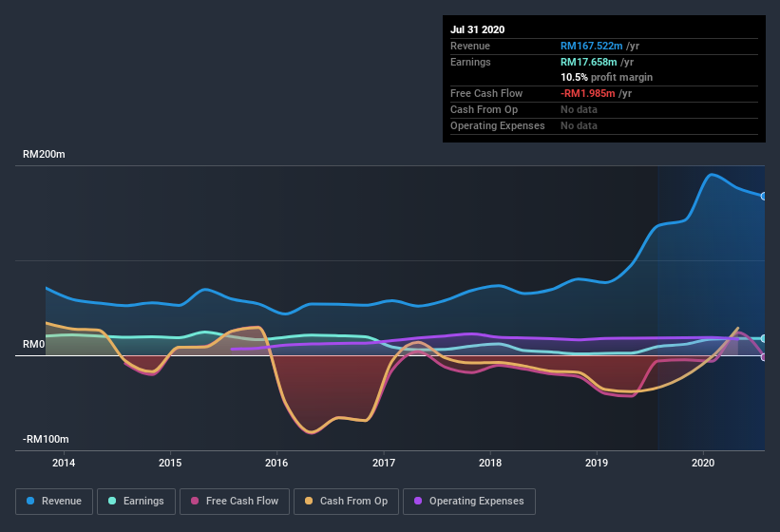
Task: Click the RM0 y-axis label
Action: [34, 344]
